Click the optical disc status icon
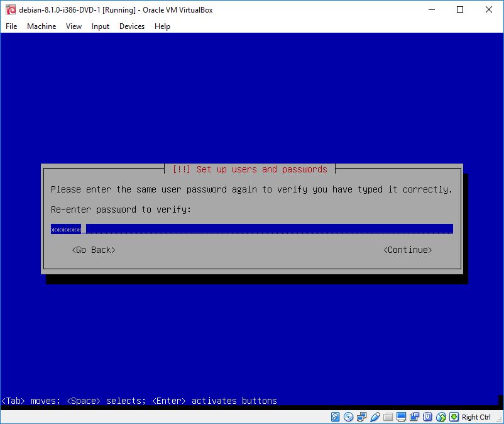The height and width of the screenshot is (424, 504). pos(348,417)
